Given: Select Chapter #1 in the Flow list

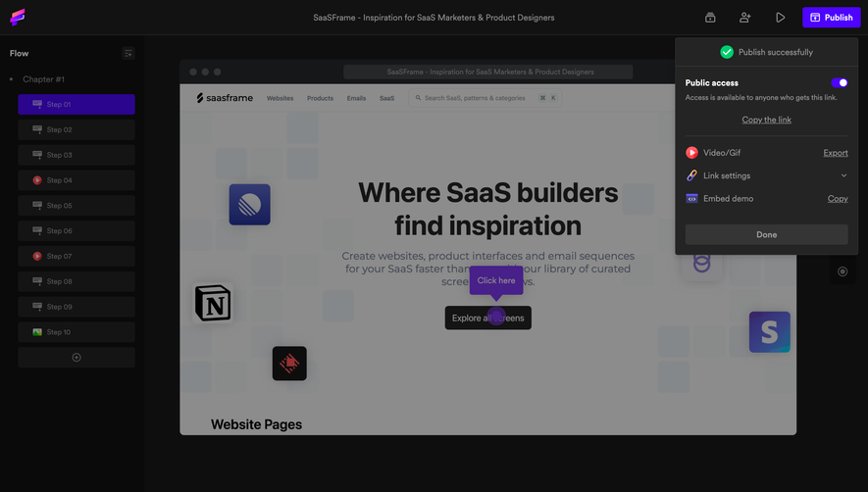Looking at the screenshot, I should [x=44, y=79].
